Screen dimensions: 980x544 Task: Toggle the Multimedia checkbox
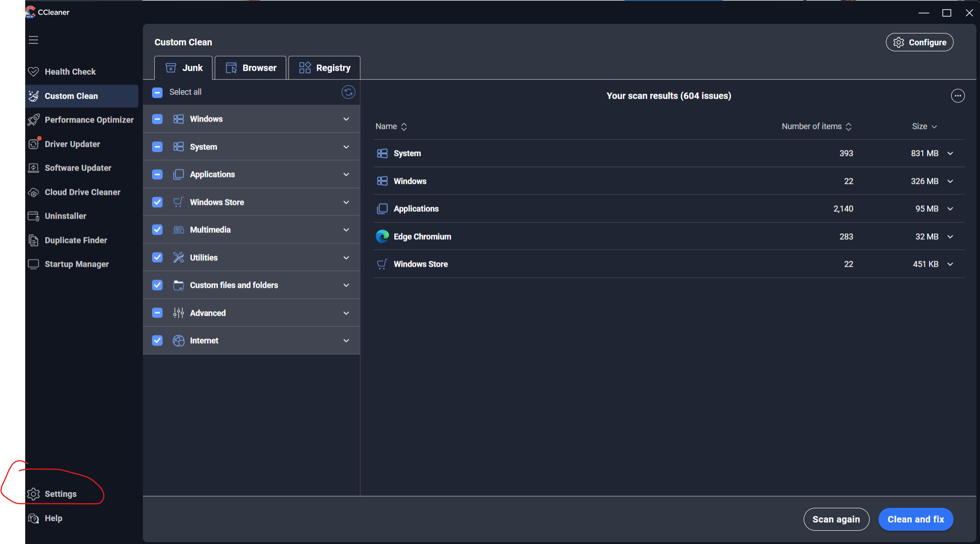click(x=157, y=230)
